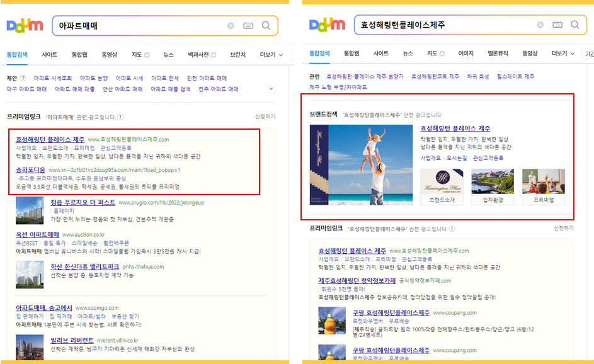Submit the 아파트매매 search with the magnifier
Viewport: 594px width, 364px height.
[266, 26]
